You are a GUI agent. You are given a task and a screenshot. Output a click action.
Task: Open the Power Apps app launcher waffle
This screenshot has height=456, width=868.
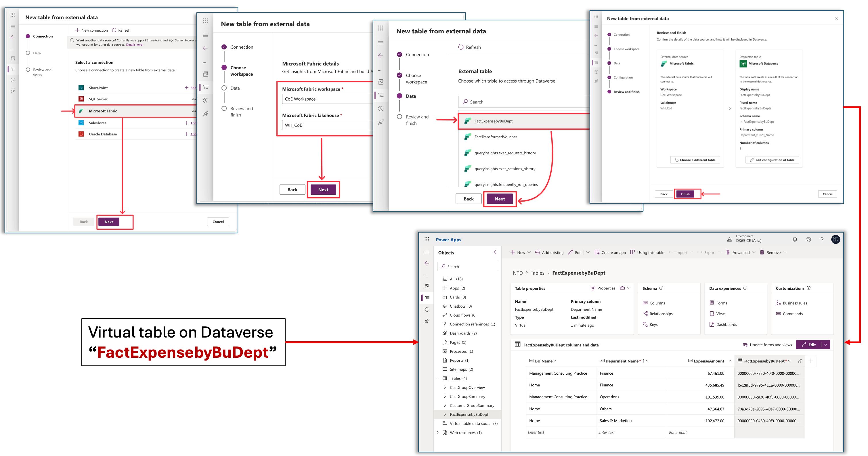pyautogui.click(x=427, y=240)
